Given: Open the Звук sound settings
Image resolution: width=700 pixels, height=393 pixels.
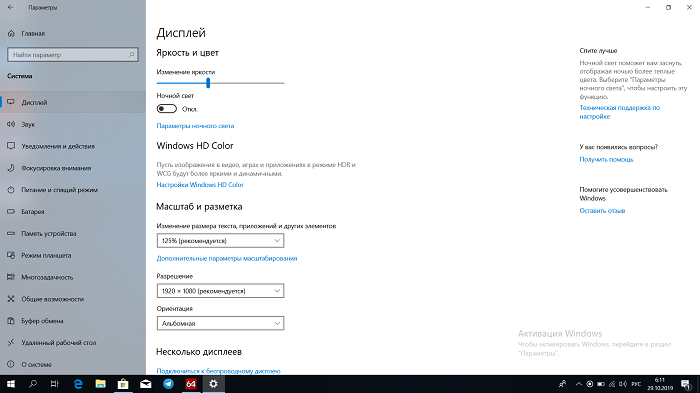Looking at the screenshot, I should click(x=73, y=124).
